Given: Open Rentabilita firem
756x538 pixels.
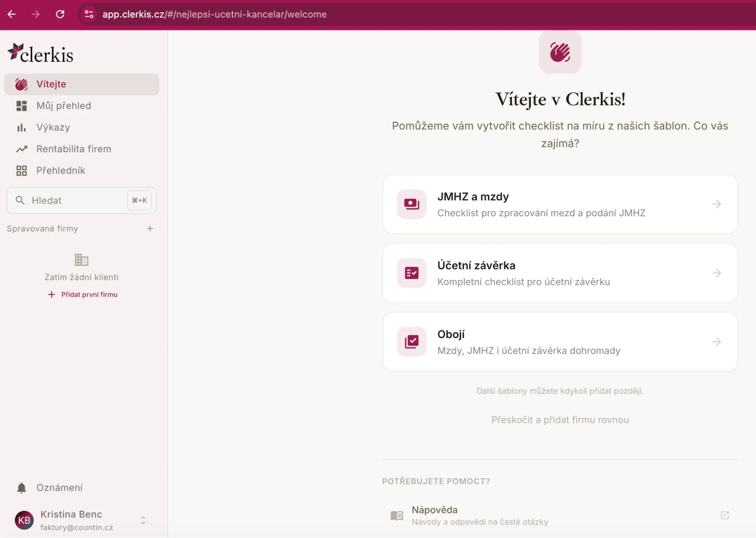Looking at the screenshot, I should 82,149.
